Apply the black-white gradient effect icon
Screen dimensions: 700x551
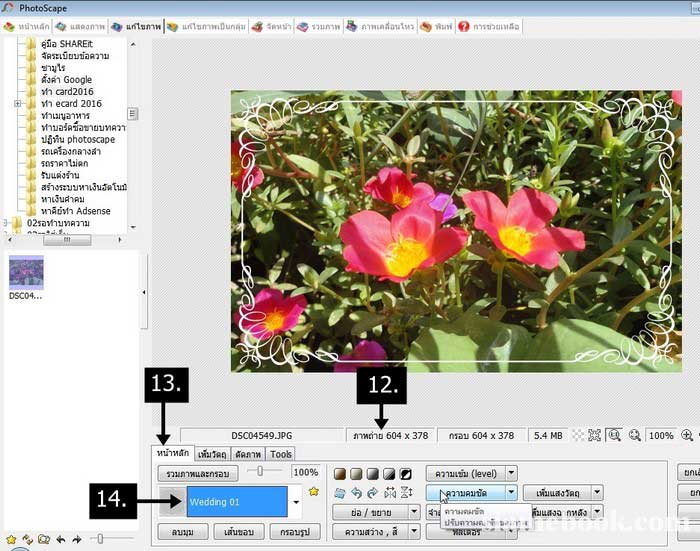389,474
